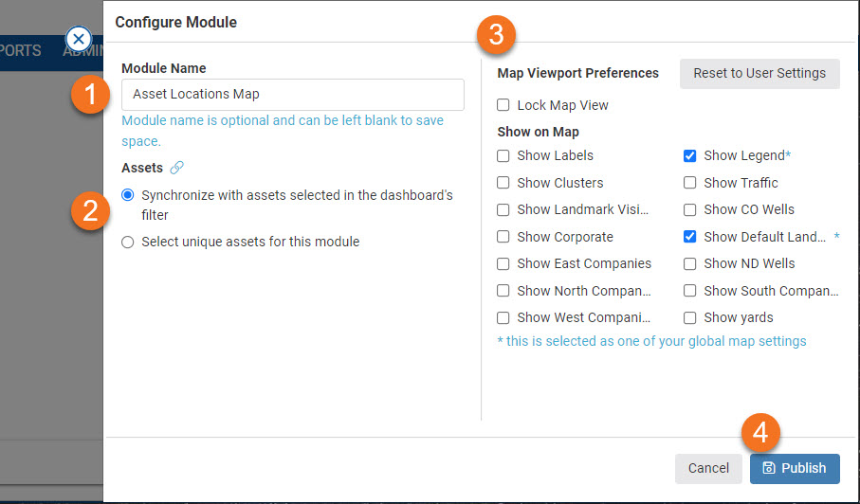Click the Assets link chain icon
Screen dimensions: 860x504
176,168
